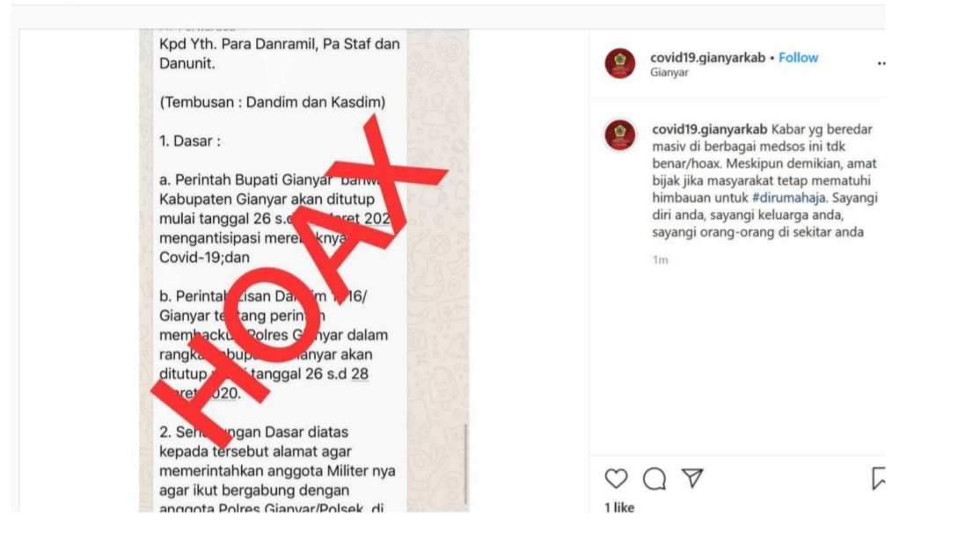The height and width of the screenshot is (538, 980).
Task: Like the post with the heart icon
Action: point(616,478)
